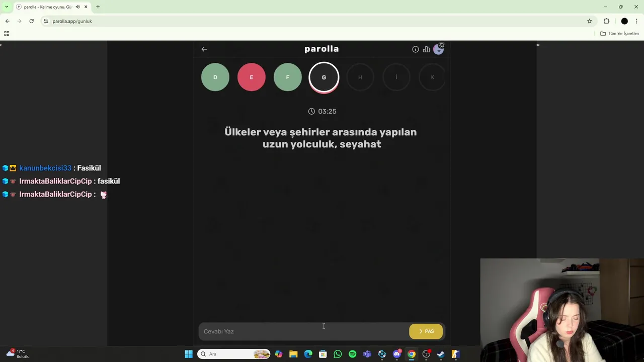Open the Windows Start menu

tap(189, 354)
